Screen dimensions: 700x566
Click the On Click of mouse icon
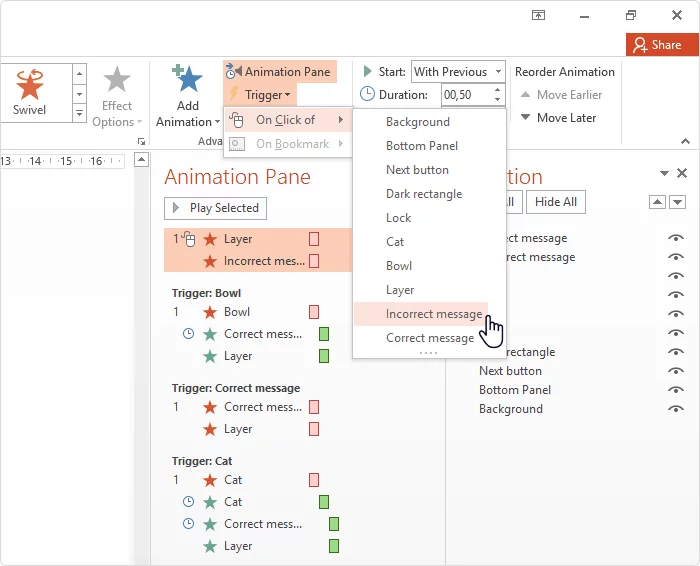tap(236, 120)
